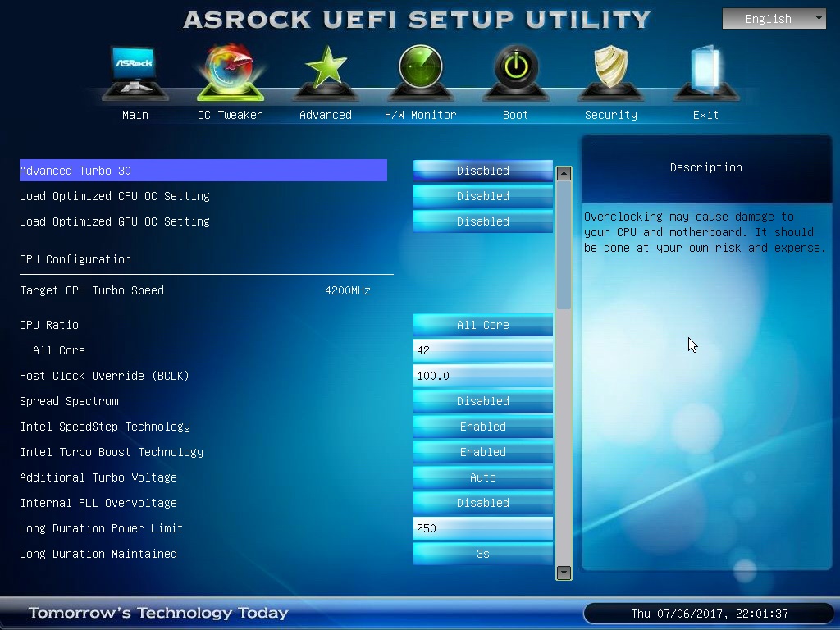The height and width of the screenshot is (630, 840).
Task: Toggle Spread Spectrum Disabled option
Action: 482,400
